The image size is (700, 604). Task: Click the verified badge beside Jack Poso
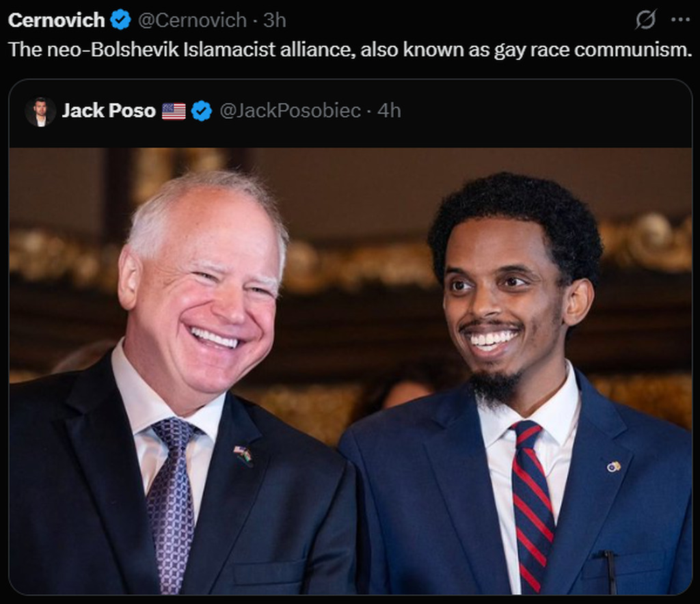click(202, 111)
